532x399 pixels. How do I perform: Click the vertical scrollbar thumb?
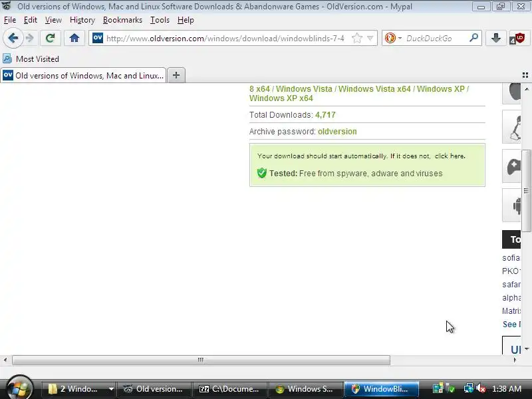point(526,191)
